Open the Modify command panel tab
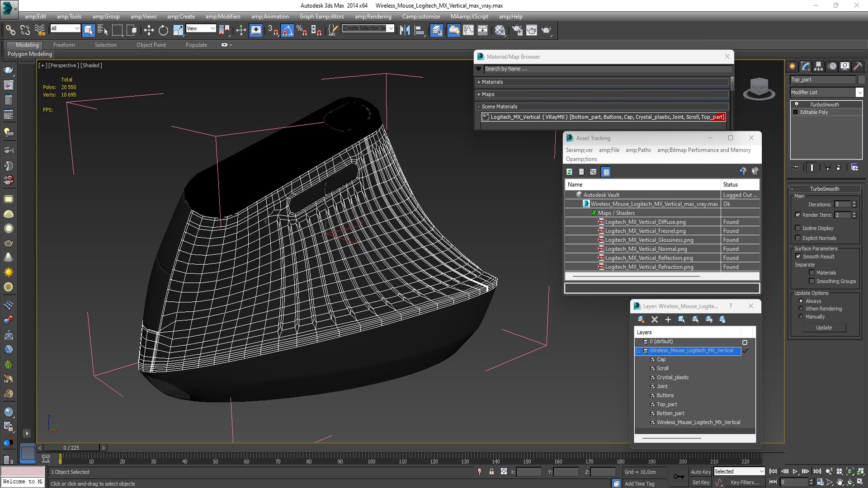Image resolution: width=868 pixels, height=488 pixels. [x=805, y=66]
